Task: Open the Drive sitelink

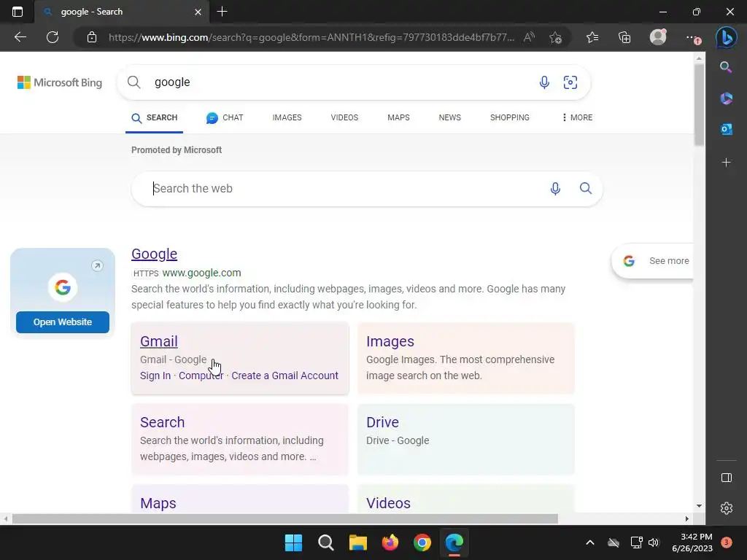Action: tap(382, 422)
